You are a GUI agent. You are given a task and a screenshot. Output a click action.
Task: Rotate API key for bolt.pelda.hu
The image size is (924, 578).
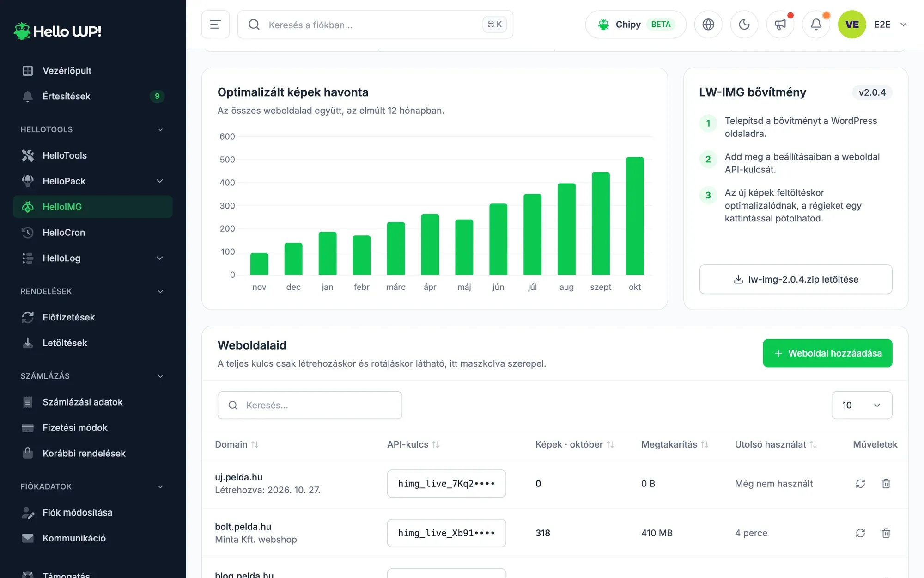860,533
